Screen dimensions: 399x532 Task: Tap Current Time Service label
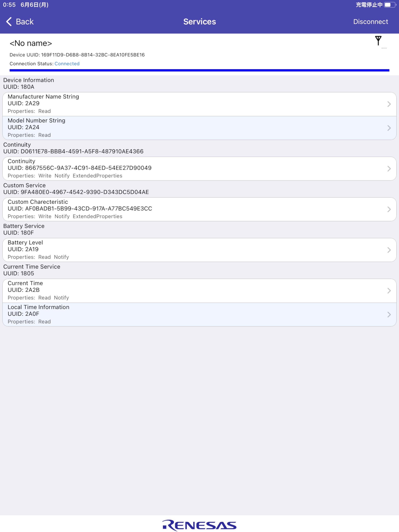(31, 266)
